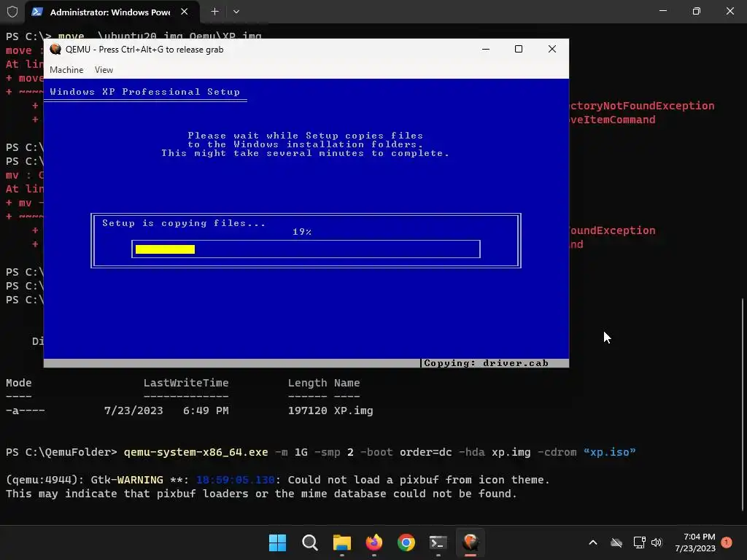Click the 'Copying: driver.cab' status text
Screen dimensions: 747x560
(x=486, y=363)
